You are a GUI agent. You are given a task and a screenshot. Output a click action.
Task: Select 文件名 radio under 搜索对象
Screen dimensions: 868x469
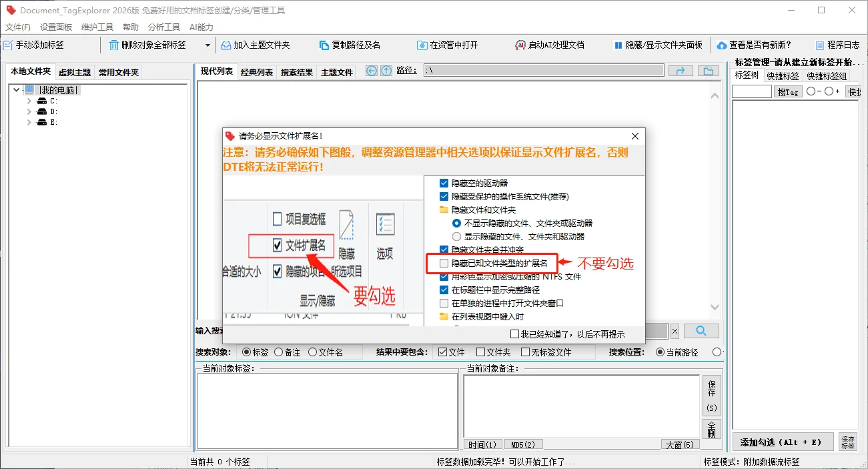[312, 352]
